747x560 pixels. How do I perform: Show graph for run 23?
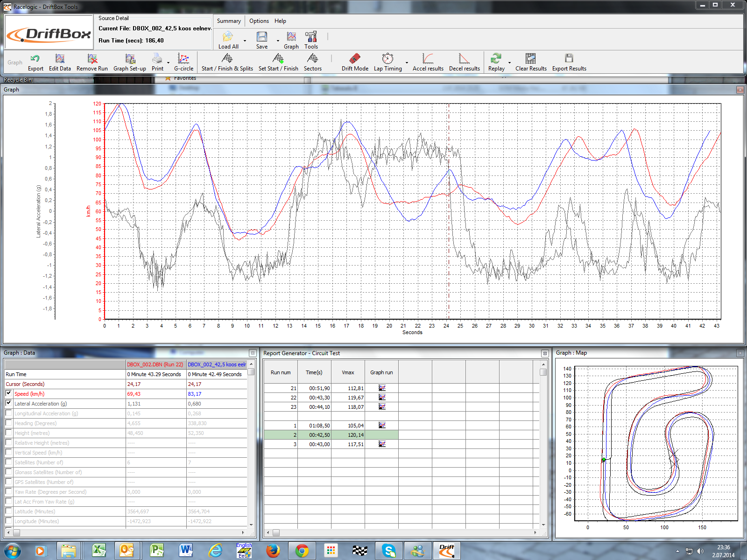click(x=382, y=406)
